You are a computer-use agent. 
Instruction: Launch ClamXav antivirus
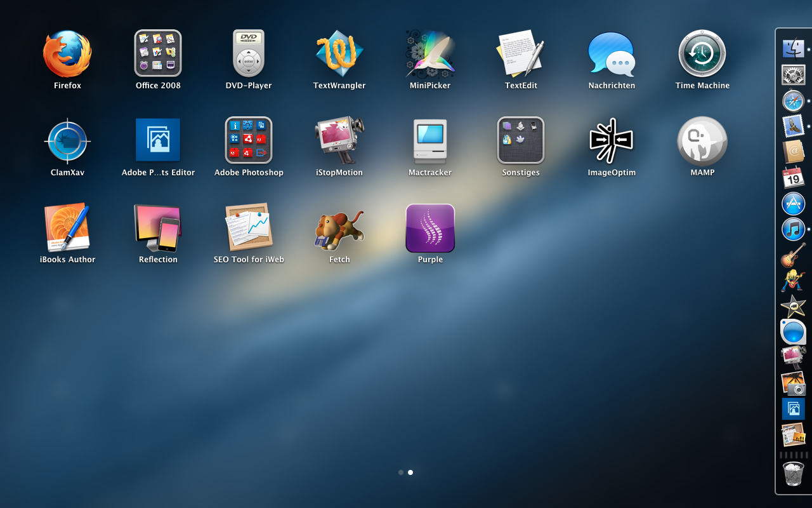pos(67,141)
